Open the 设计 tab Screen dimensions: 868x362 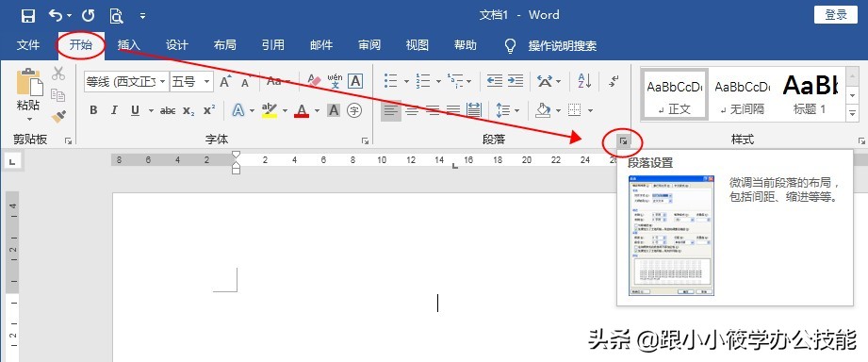(177, 45)
